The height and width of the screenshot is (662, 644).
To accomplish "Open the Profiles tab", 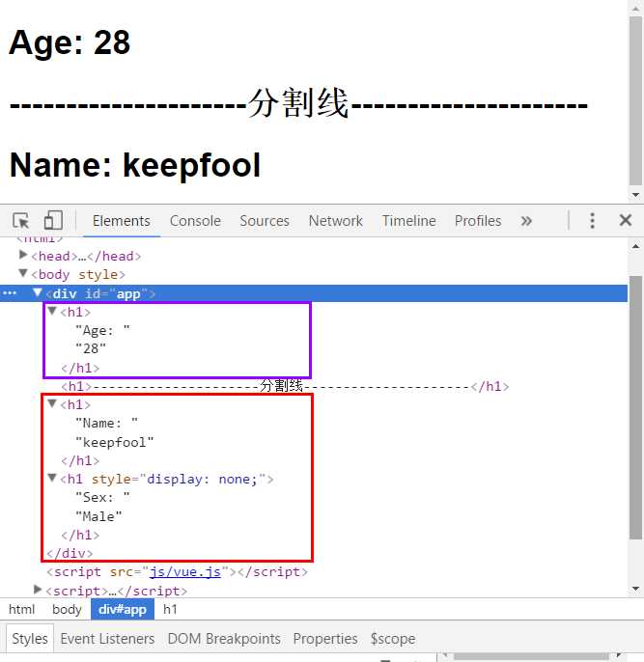I will tap(478, 221).
